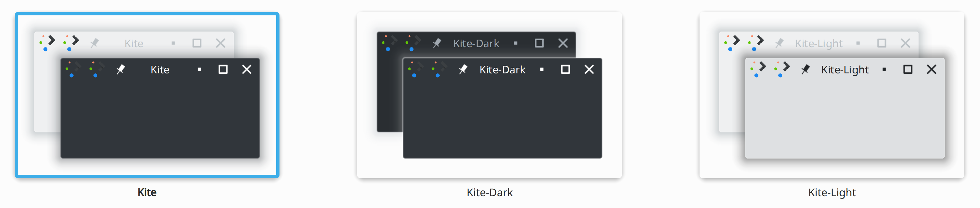Screen dimensions: 980x208
Task: Click close X in back Kite-Dark preview window
Action: pyautogui.click(x=563, y=43)
